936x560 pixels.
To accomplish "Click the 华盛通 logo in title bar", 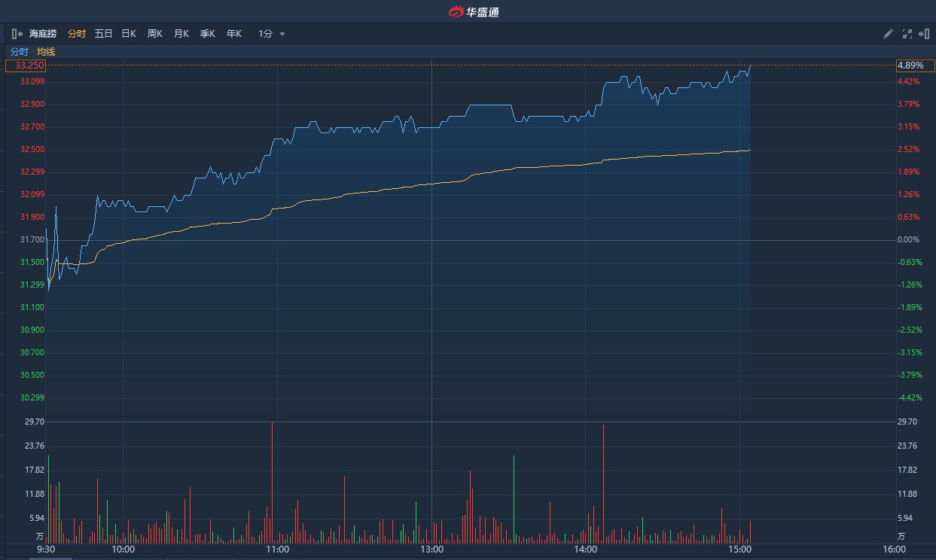I will (x=474, y=11).
